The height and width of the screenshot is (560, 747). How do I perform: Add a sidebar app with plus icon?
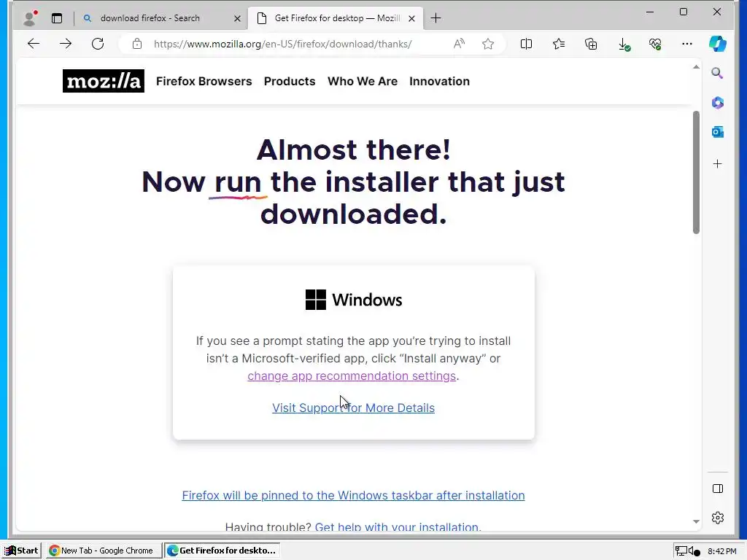pyautogui.click(x=718, y=164)
